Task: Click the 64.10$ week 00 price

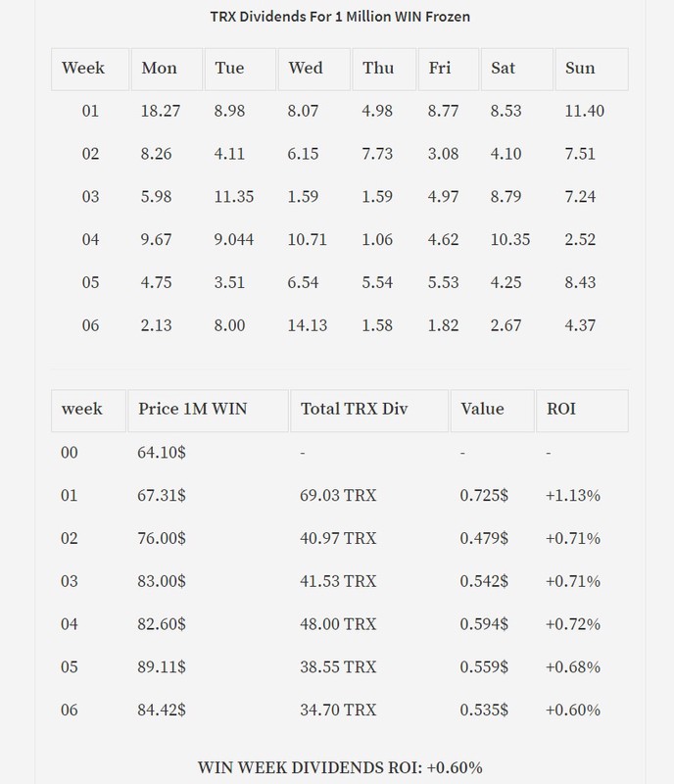Action: click(x=162, y=452)
